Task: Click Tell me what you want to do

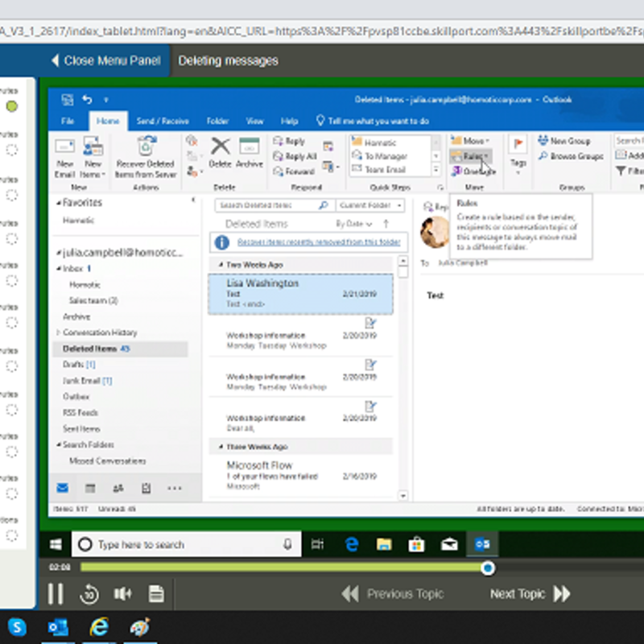Action: pos(373,121)
